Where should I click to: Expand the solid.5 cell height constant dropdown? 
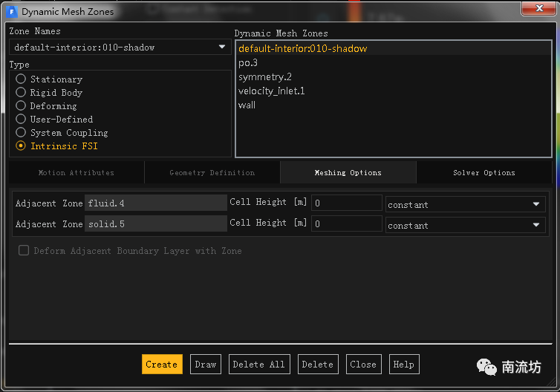click(465, 225)
